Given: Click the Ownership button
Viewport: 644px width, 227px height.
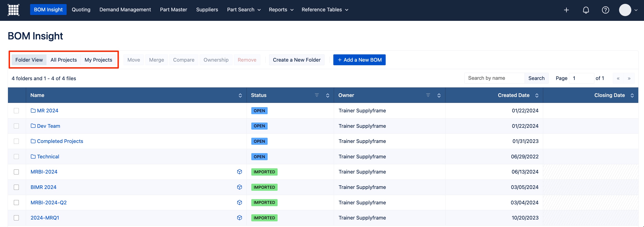Looking at the screenshot, I should coord(216,60).
